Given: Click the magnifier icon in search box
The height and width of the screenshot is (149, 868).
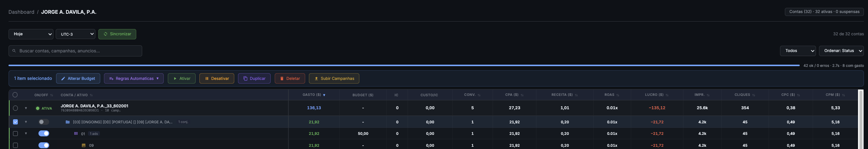Looking at the screenshot, I should (14, 51).
